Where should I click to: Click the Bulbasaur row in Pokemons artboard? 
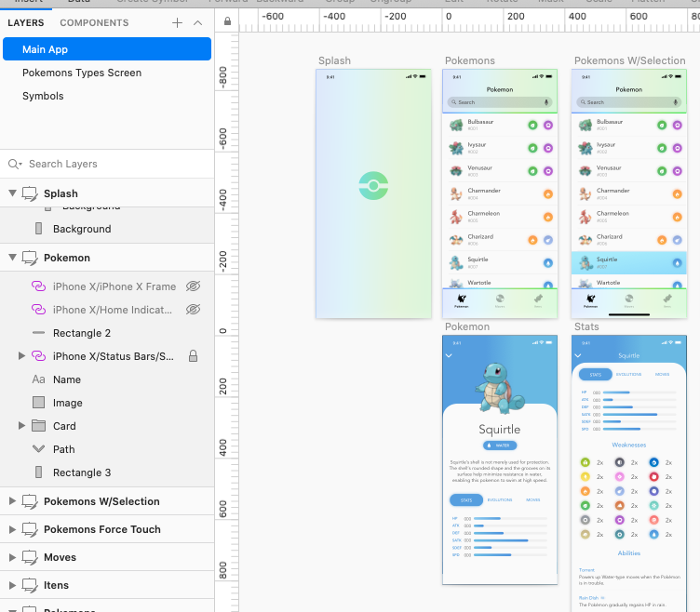click(500, 125)
